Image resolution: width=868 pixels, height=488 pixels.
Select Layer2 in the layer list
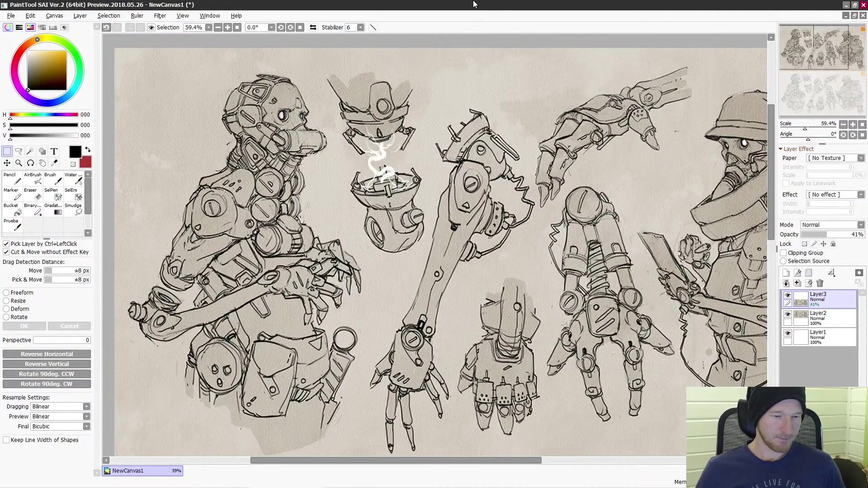[x=819, y=318]
